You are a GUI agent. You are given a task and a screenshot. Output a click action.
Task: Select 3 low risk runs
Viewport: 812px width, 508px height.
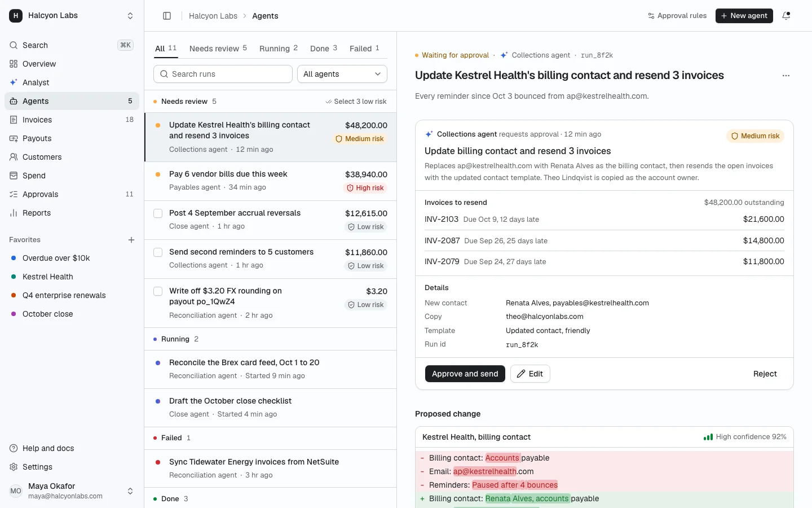point(356,102)
